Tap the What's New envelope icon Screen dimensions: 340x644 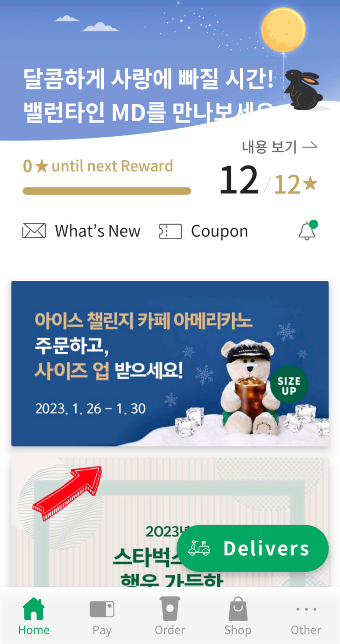tap(34, 231)
